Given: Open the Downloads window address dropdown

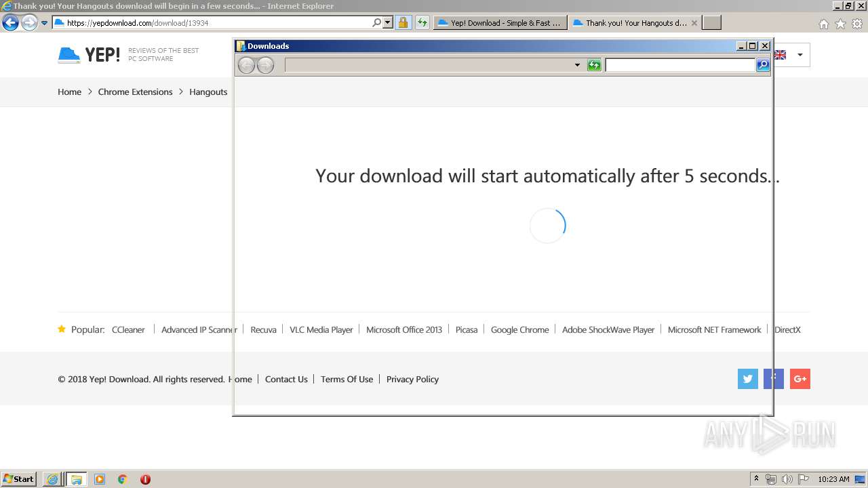Looking at the screenshot, I should tap(577, 65).
